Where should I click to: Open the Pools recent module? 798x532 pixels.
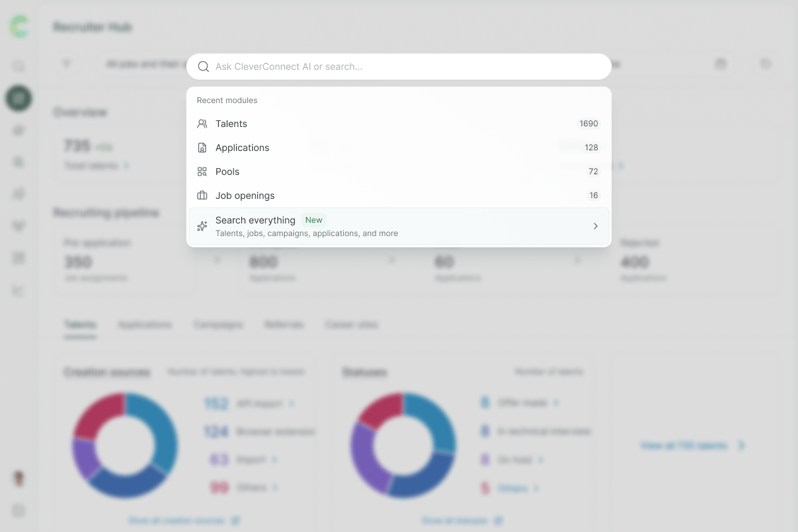399,172
